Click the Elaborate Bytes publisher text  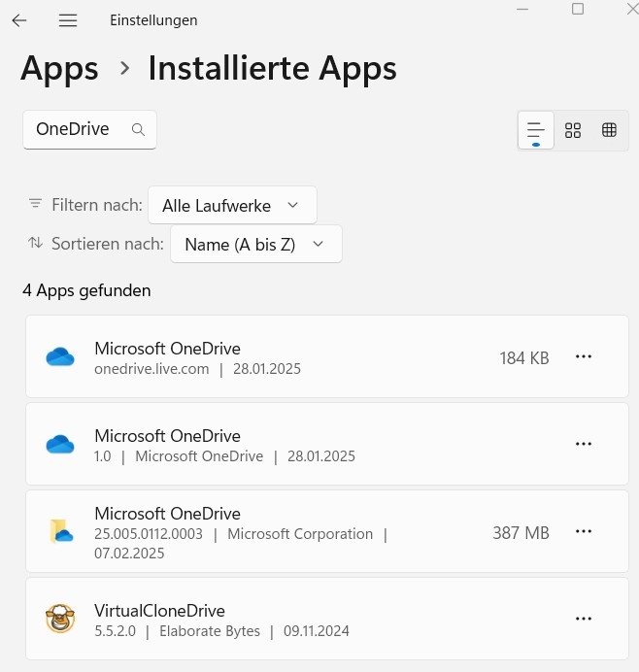(x=210, y=631)
